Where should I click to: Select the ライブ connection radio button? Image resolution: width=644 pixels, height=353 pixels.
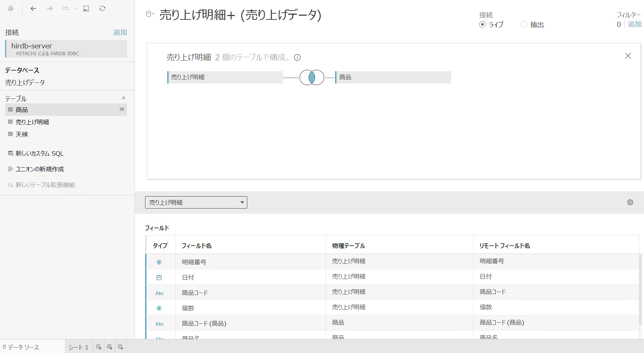[x=482, y=25]
